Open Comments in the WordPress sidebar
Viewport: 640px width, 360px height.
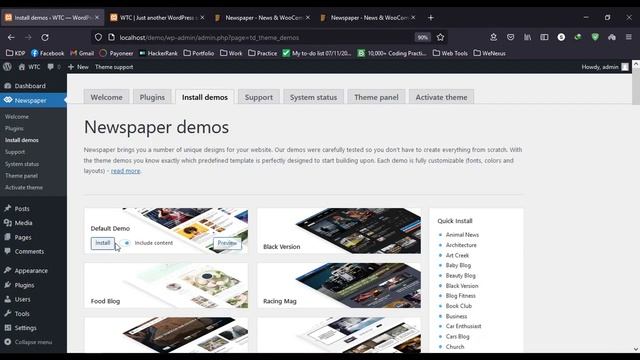pos(29,251)
